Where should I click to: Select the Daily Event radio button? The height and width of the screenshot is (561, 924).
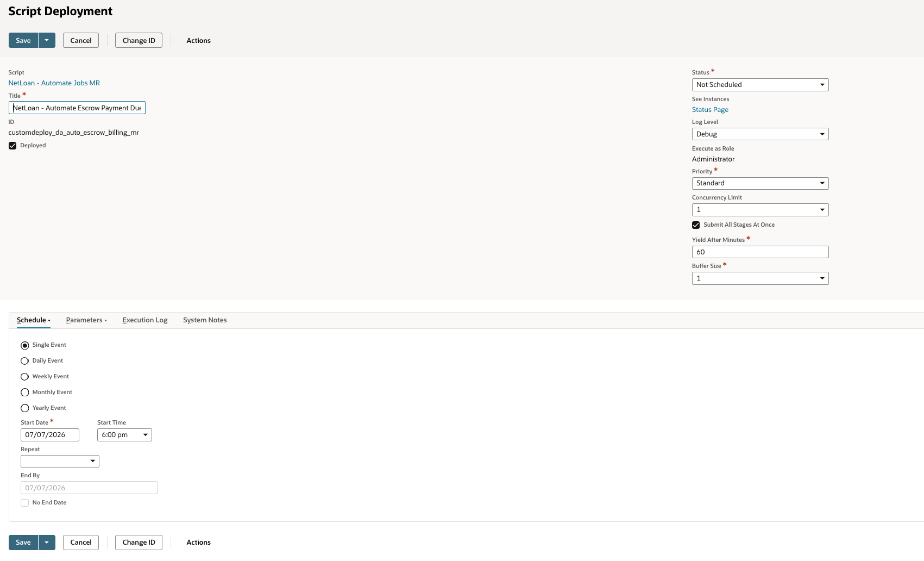24,361
